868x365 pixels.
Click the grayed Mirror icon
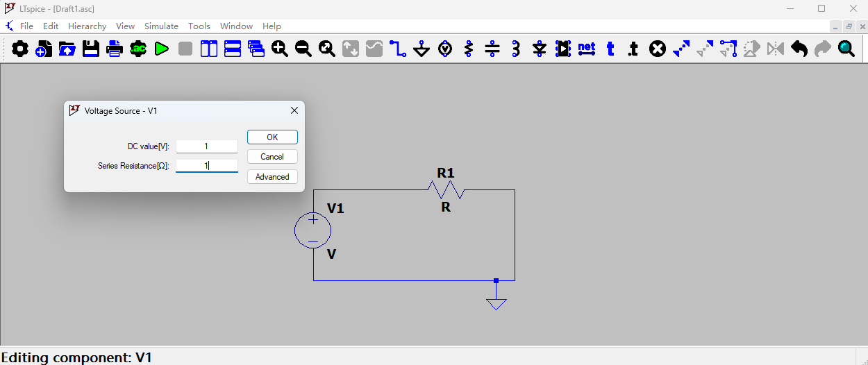pos(776,49)
